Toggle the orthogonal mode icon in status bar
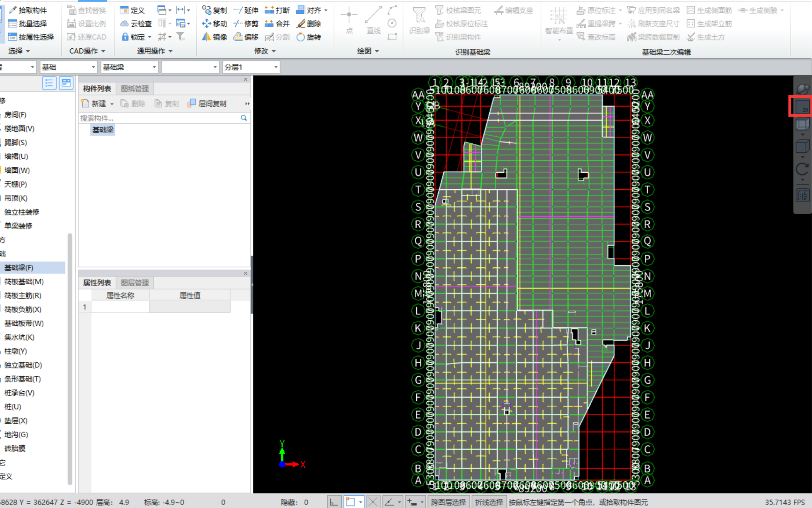Screen dimensions: 812x508 point(334,502)
